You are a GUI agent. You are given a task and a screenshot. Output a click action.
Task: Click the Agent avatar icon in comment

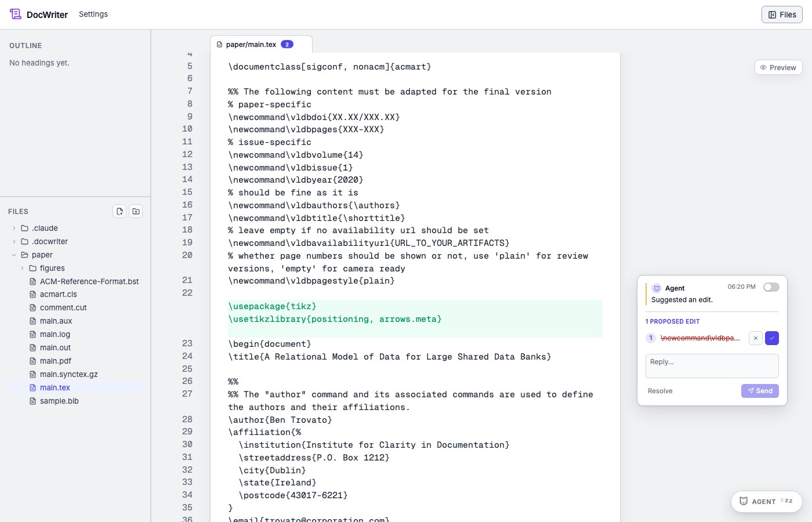[657, 288]
